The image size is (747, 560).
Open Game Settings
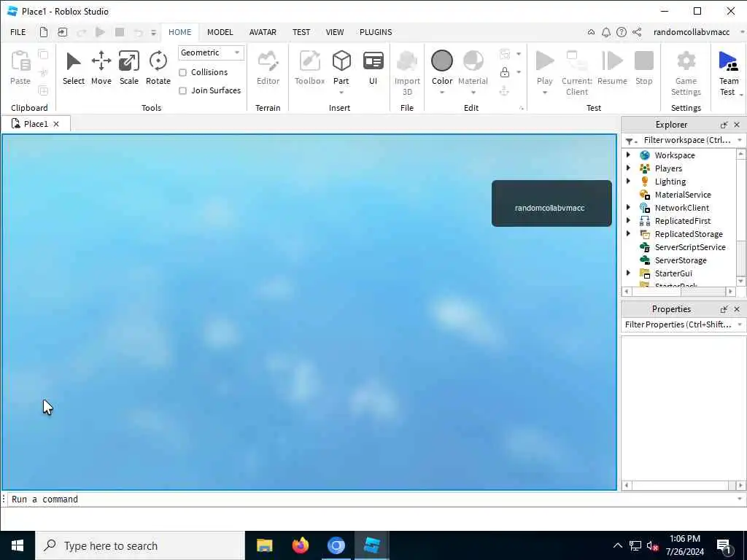[686, 74]
